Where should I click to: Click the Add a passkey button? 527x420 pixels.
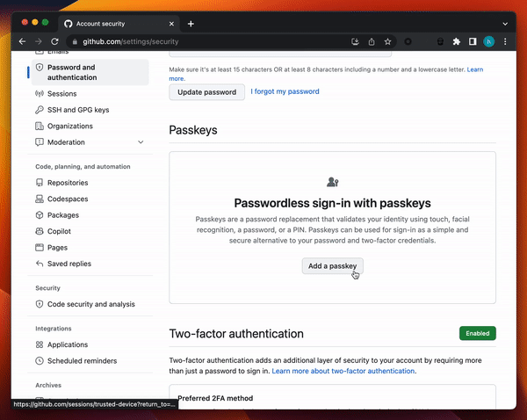[x=332, y=265]
